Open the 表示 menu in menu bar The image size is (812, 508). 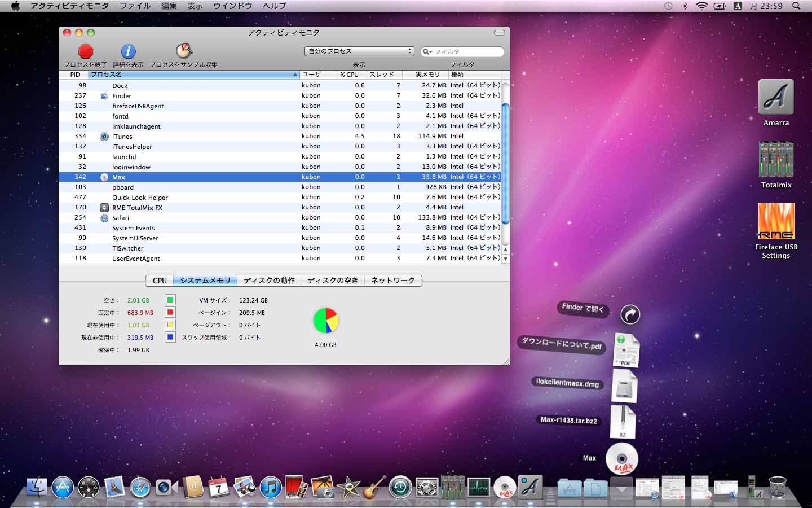pyautogui.click(x=195, y=6)
